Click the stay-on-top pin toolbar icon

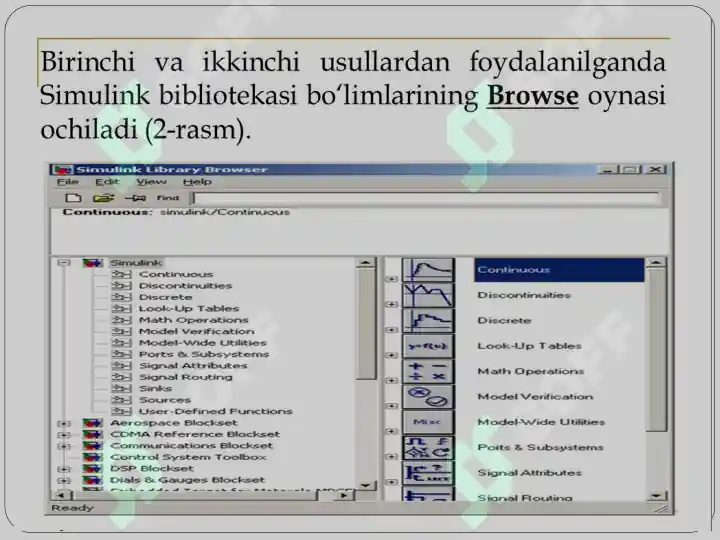(x=135, y=198)
